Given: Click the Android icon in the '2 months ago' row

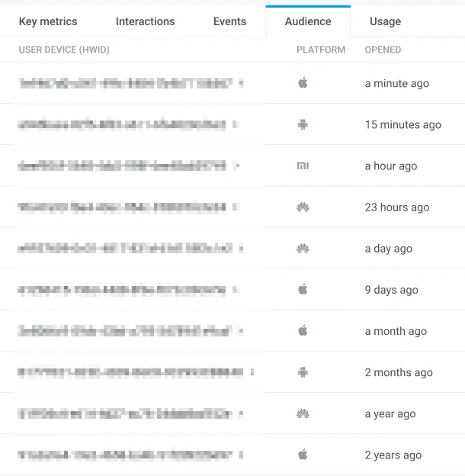Looking at the screenshot, I should 303,372.
